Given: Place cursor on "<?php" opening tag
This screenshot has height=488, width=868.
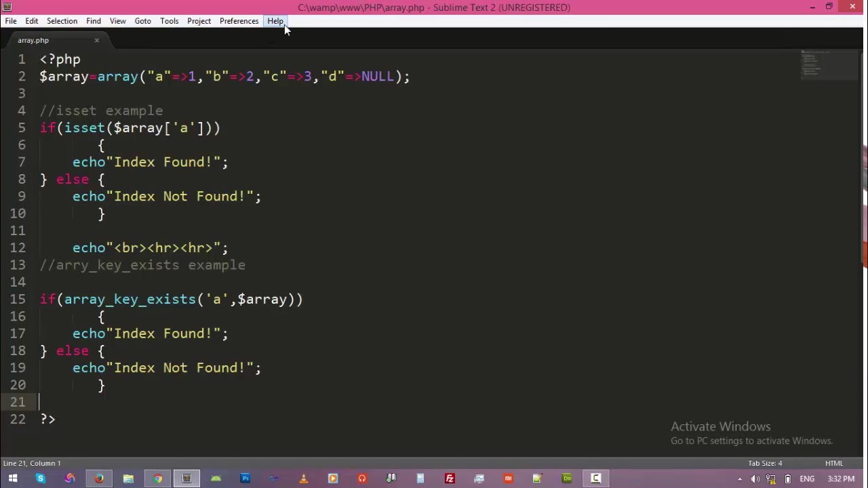Looking at the screenshot, I should point(60,59).
